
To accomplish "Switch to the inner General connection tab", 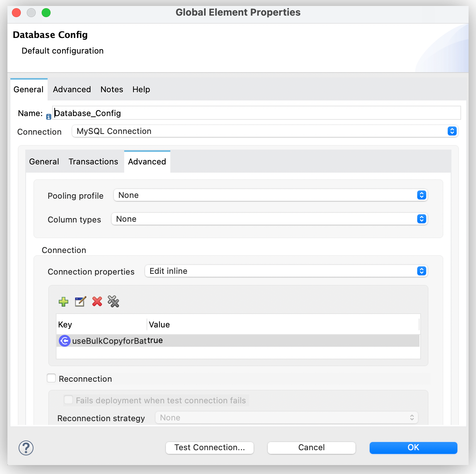I will pyautogui.click(x=44, y=161).
